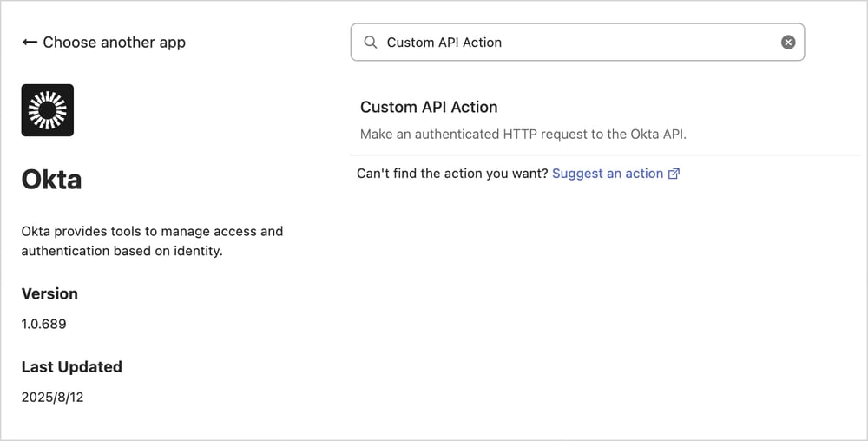
Task: Click the Version label
Action: (x=49, y=293)
